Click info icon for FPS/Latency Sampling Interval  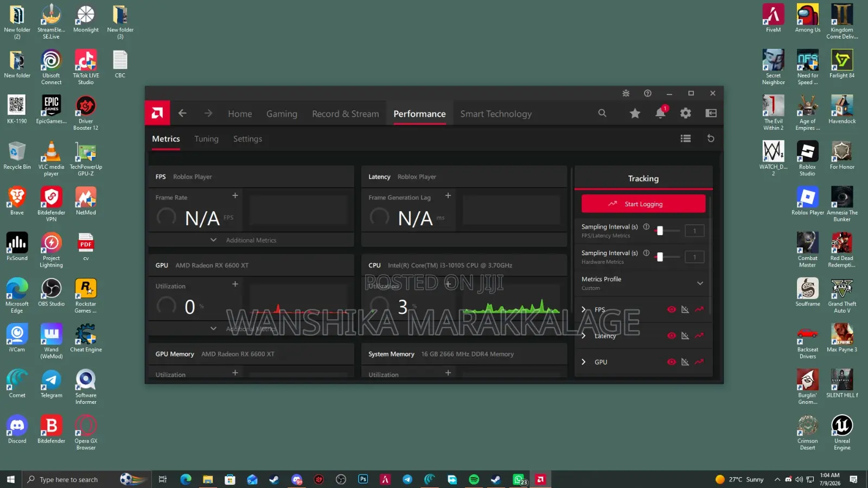[x=646, y=227]
